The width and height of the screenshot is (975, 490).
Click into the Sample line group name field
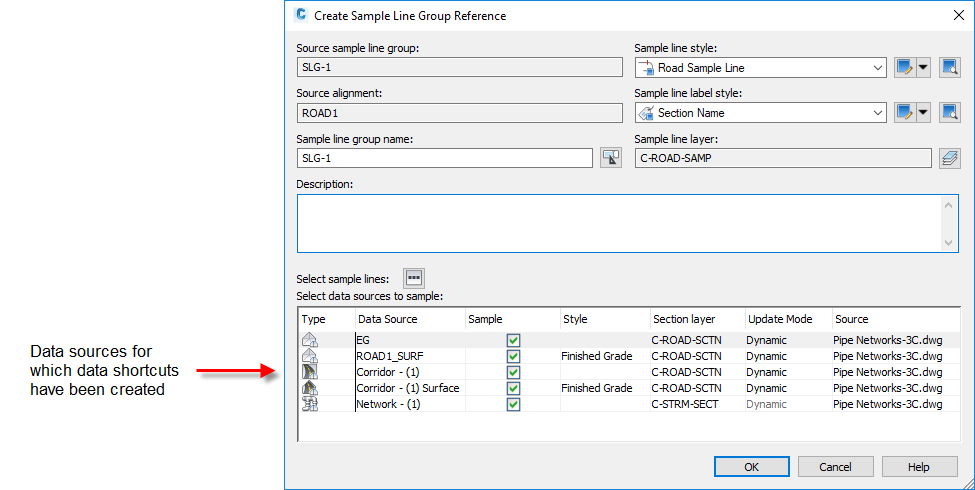(x=444, y=158)
